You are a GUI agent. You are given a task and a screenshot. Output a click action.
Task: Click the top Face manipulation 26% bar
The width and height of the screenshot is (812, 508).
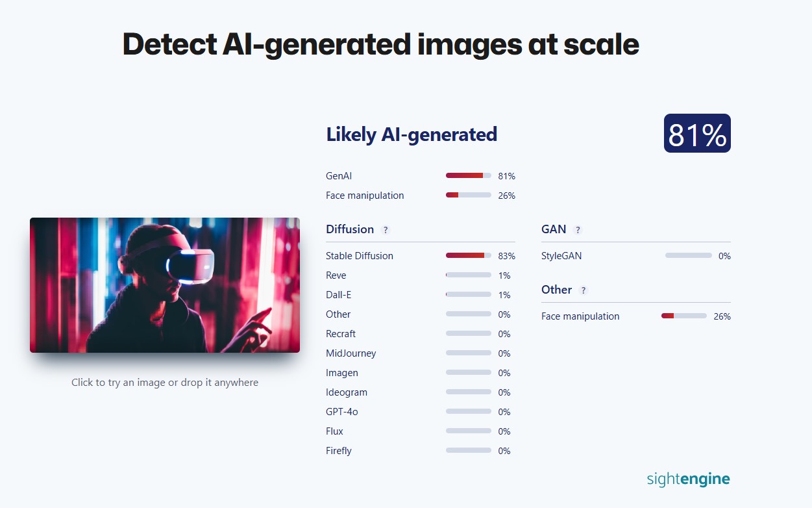(469, 196)
